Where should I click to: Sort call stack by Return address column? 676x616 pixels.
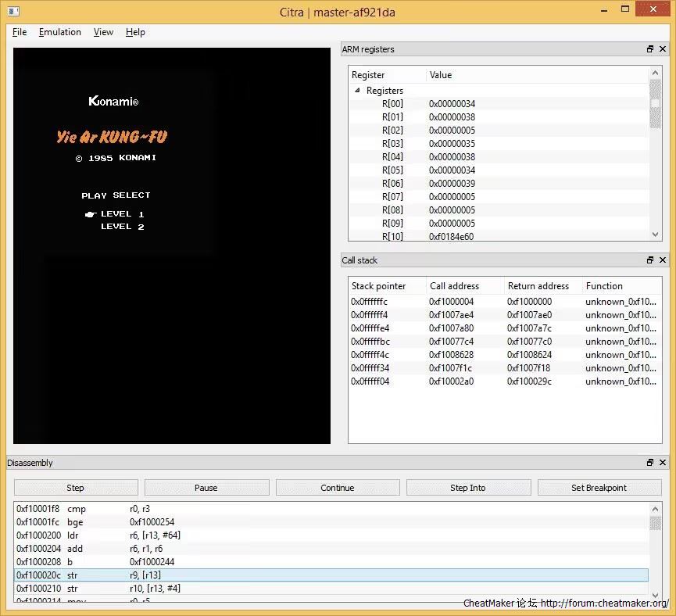[x=538, y=286]
